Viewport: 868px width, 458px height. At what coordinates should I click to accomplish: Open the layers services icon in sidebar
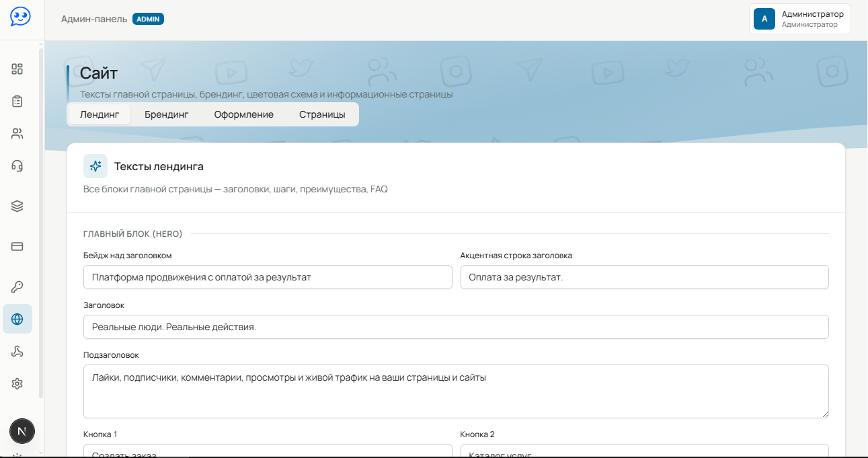[17, 206]
